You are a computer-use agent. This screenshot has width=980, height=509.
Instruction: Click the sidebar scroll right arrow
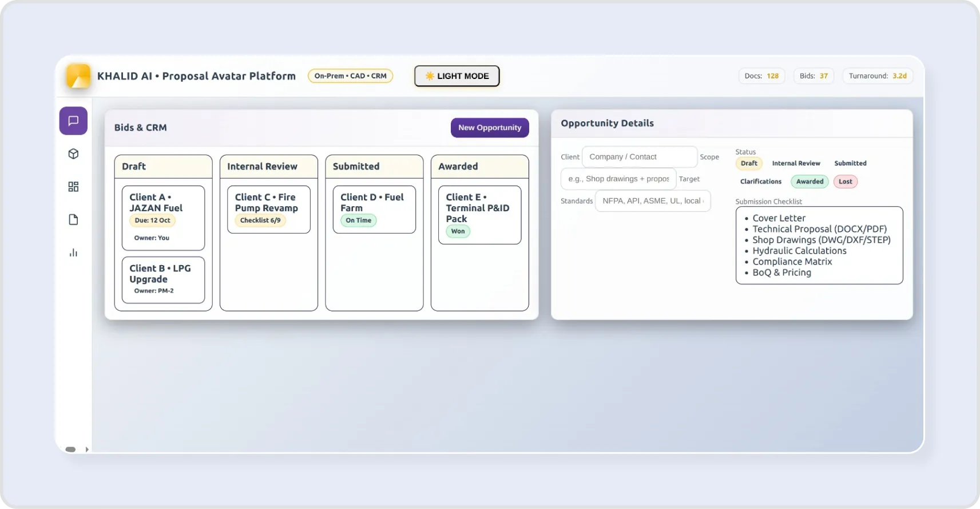pyautogui.click(x=87, y=449)
